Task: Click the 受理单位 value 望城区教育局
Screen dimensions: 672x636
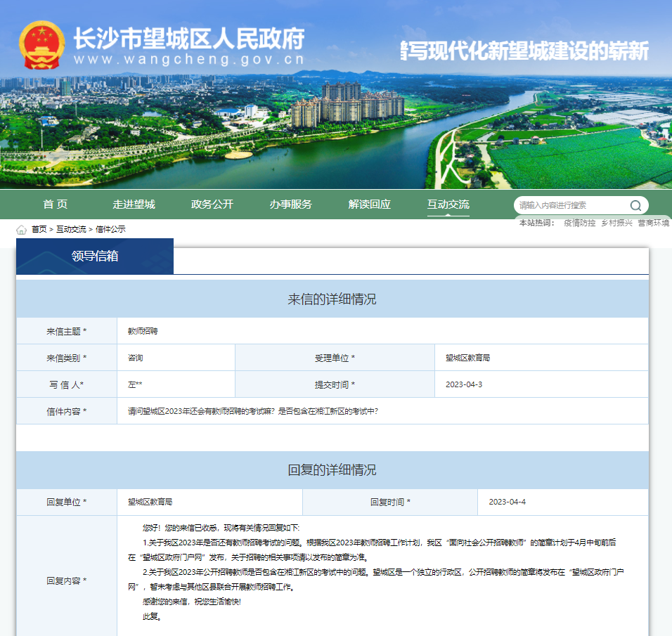Action: click(x=467, y=358)
